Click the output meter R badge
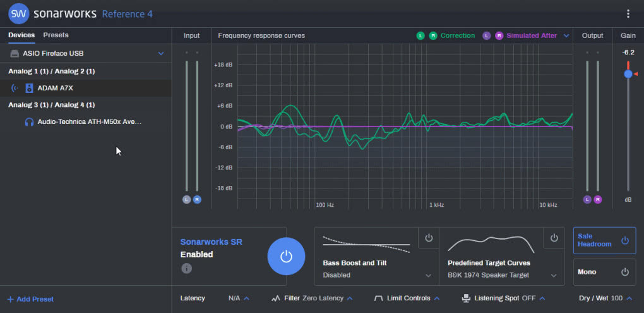Screen dimensions: 644x313 pos(597,200)
